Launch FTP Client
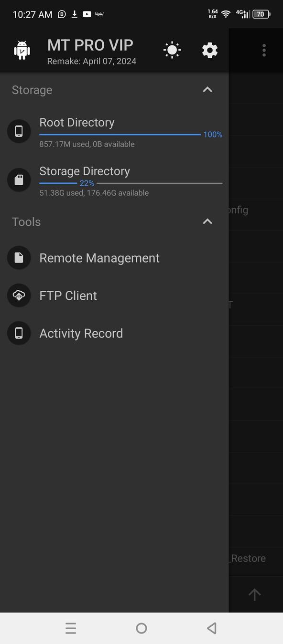This screenshot has height=644, width=283. [114, 296]
